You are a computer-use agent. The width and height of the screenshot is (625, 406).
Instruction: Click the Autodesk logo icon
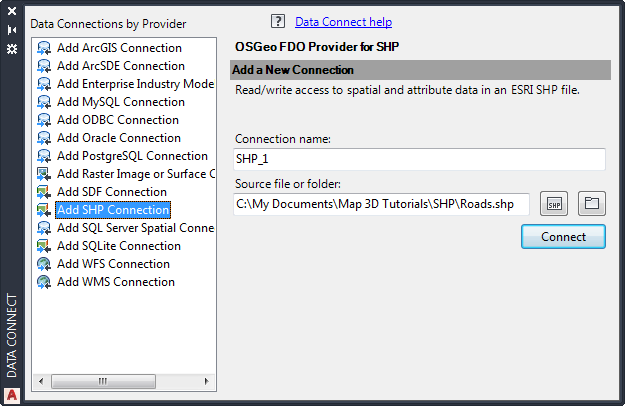12,394
